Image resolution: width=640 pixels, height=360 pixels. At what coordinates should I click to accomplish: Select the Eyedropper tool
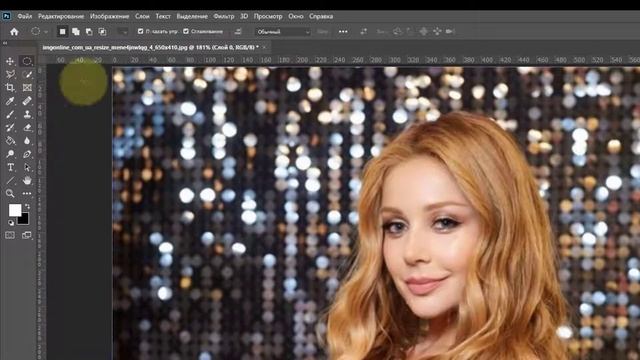(10, 101)
